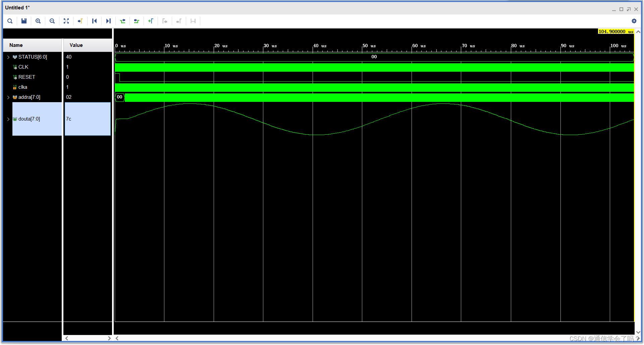Add a marker to the waveform
This screenshot has height=345, width=644.
point(151,21)
